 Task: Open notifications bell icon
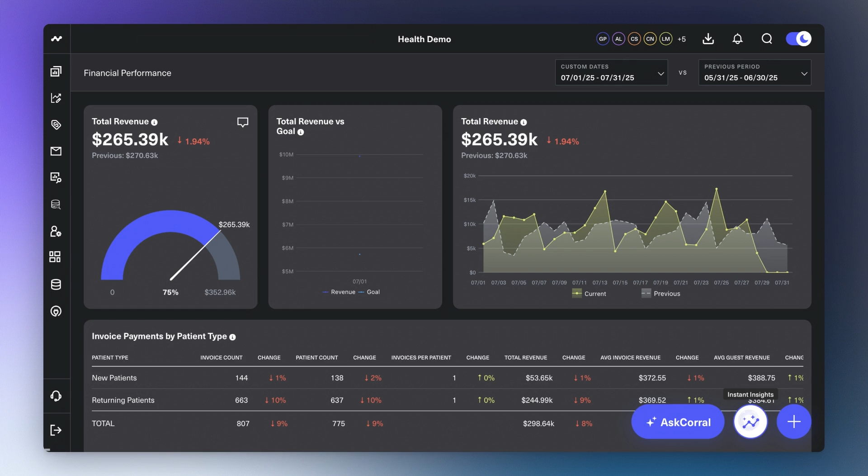pos(737,39)
